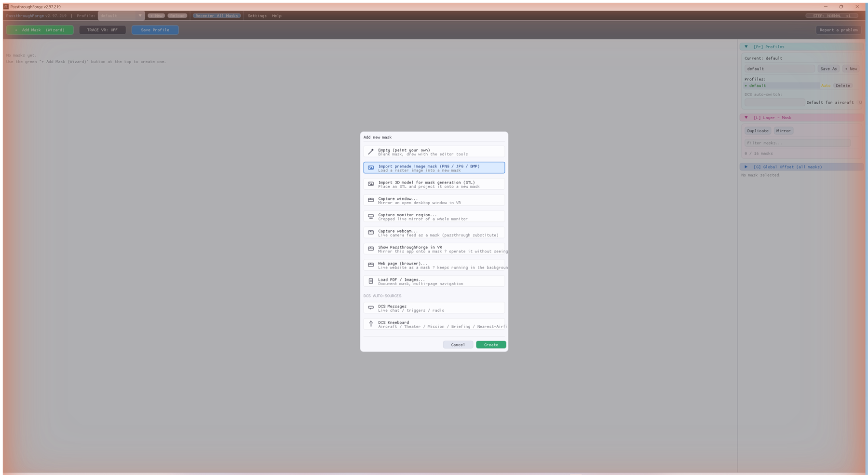Click the 'DCS AUTO-SOURCES' heading in dialog

(x=382, y=296)
